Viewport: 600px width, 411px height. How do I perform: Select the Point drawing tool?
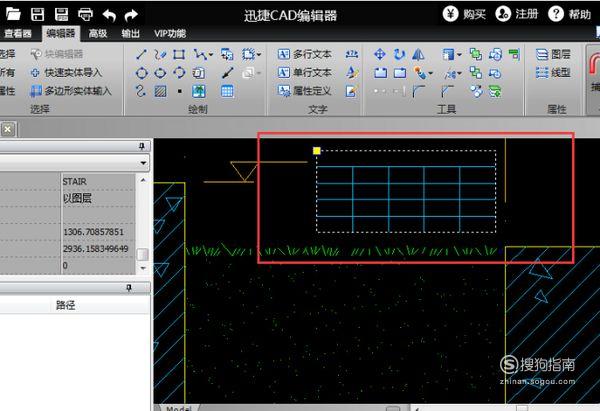pos(179,91)
